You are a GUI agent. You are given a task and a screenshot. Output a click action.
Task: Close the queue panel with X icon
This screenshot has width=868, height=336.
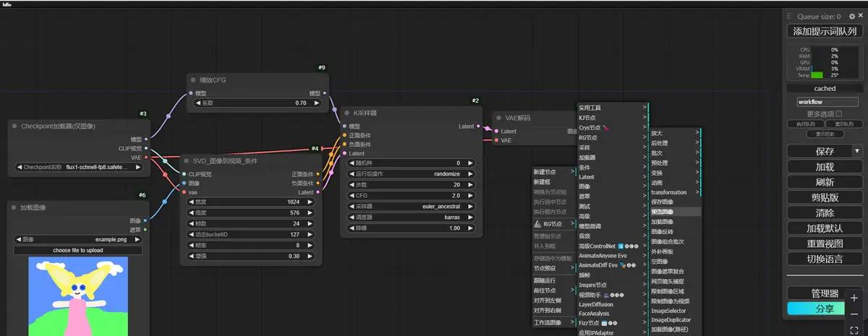(861, 16)
